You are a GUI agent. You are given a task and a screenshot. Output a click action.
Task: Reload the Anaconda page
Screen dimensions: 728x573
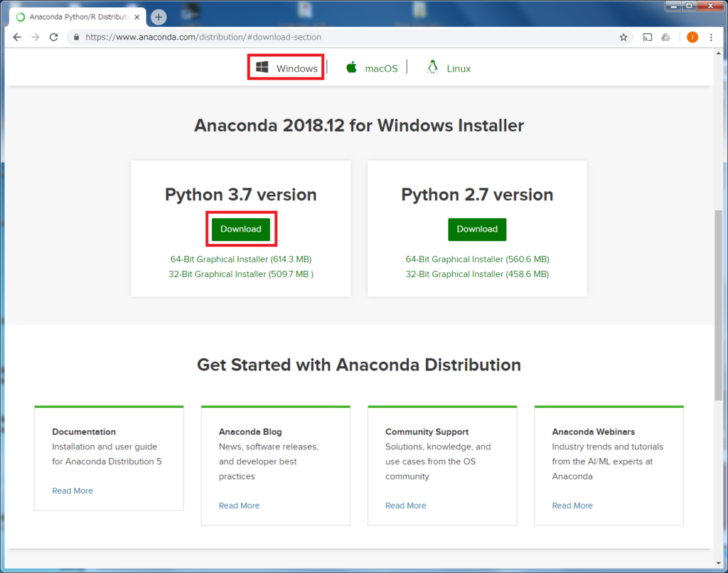(54, 37)
